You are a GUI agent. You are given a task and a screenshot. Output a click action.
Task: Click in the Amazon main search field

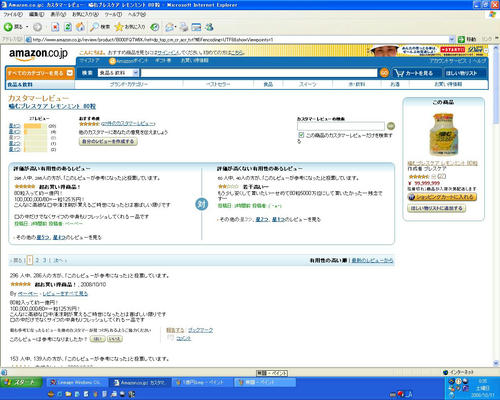(259, 73)
